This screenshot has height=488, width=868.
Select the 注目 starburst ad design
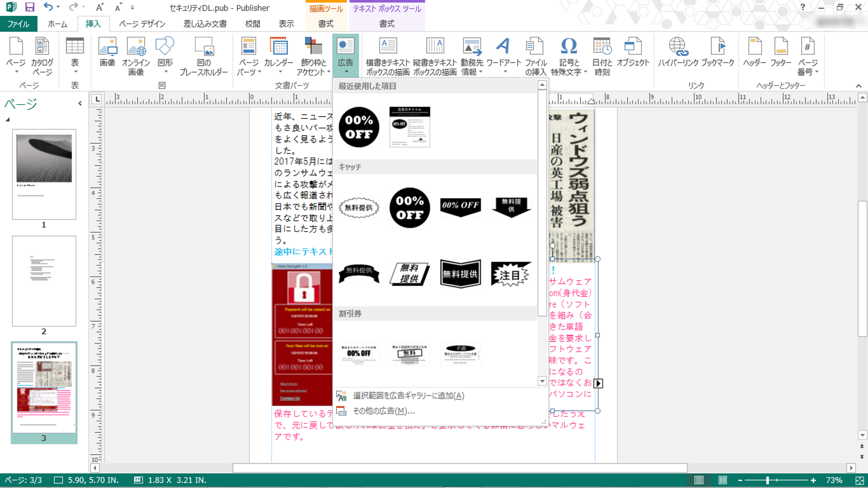click(x=511, y=274)
